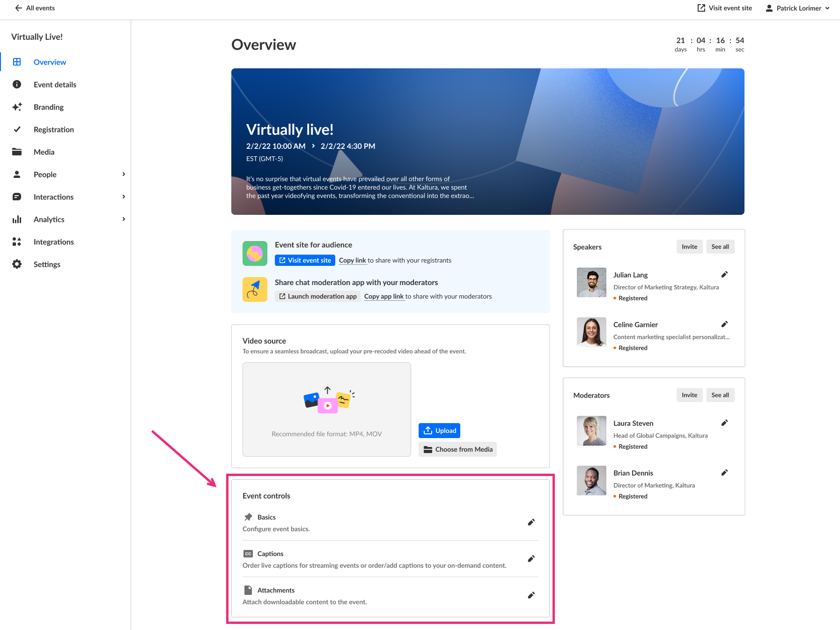Click the Registration checkmark icon
840x630 pixels.
pos(17,129)
